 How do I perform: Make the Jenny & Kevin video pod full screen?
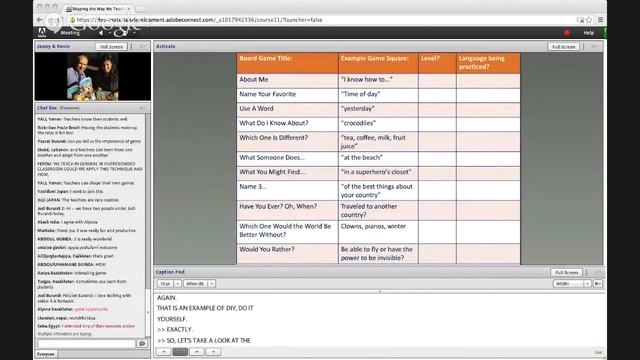click(111, 47)
